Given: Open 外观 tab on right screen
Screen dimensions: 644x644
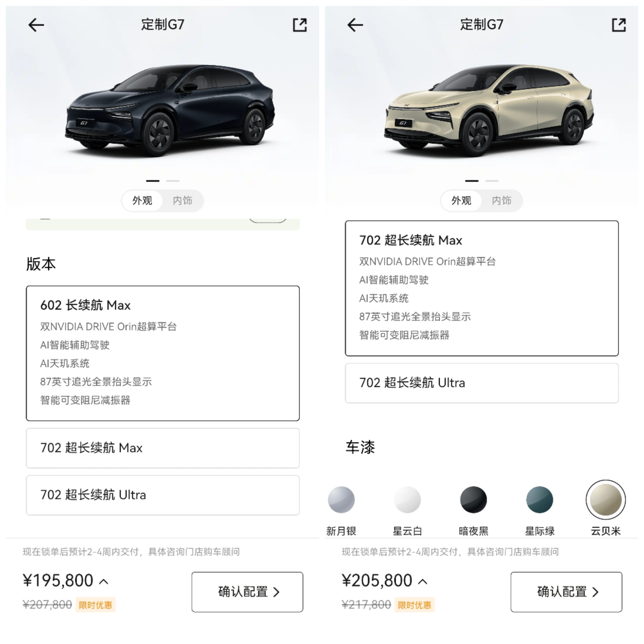Looking at the screenshot, I should point(461,200).
